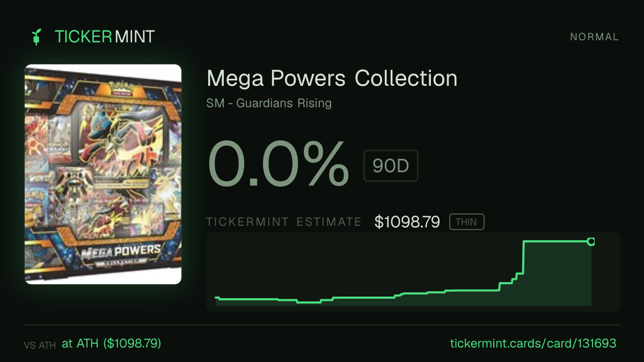Screen dimensions: 644x362
Task: Click the TICKERMINT brand name text
Action: 105,37
